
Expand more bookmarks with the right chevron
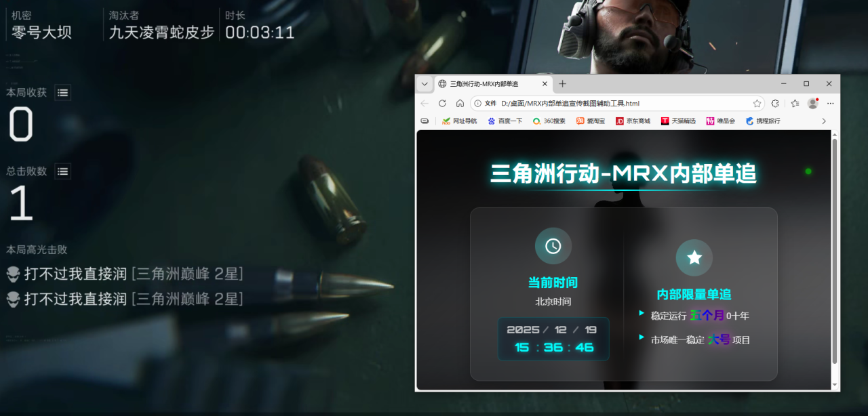823,121
